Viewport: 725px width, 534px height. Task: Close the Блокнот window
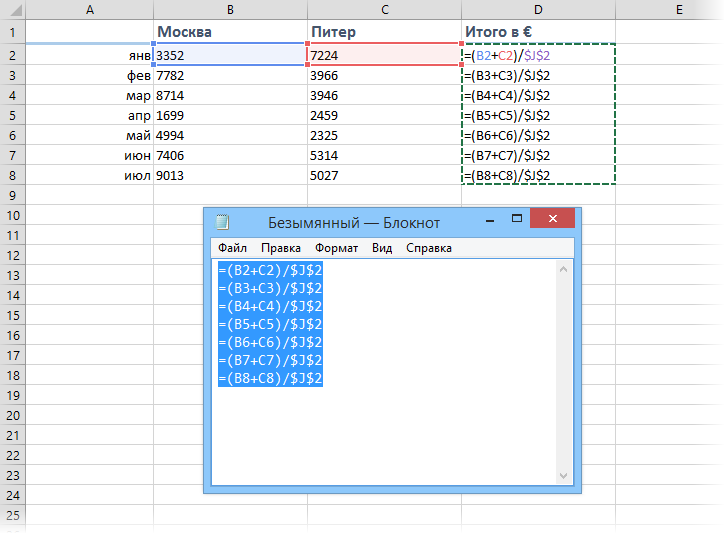tap(553, 218)
